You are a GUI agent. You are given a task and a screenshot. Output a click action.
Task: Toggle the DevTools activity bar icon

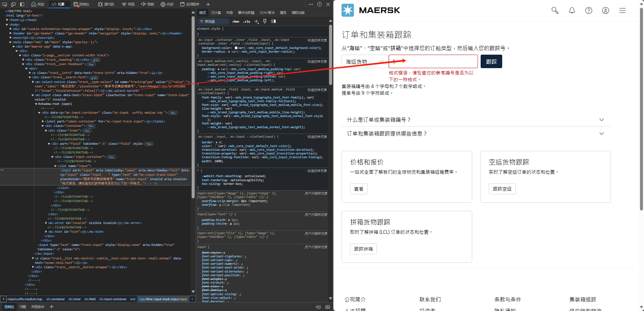[x=22, y=4]
